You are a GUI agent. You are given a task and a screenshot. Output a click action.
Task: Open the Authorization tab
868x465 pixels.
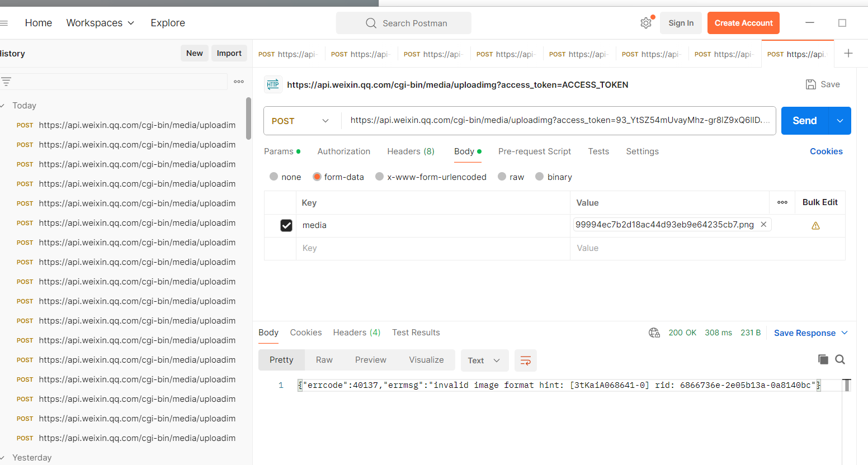pos(344,151)
